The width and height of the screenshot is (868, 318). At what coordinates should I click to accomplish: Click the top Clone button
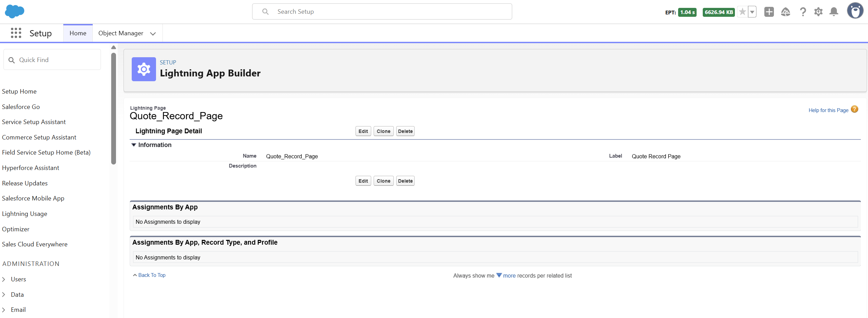tap(384, 131)
